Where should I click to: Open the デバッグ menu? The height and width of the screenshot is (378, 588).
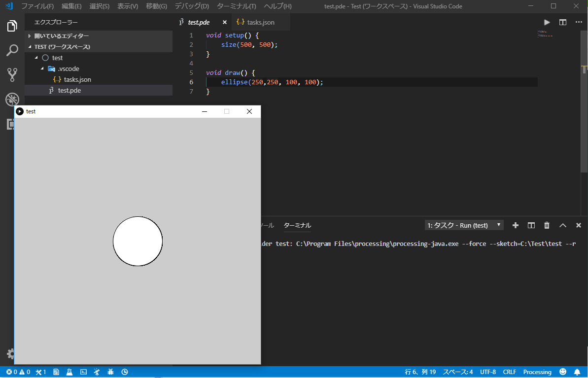pos(191,6)
